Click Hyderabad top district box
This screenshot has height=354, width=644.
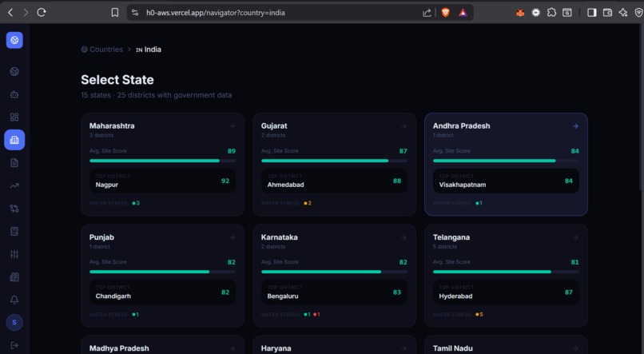coord(506,292)
